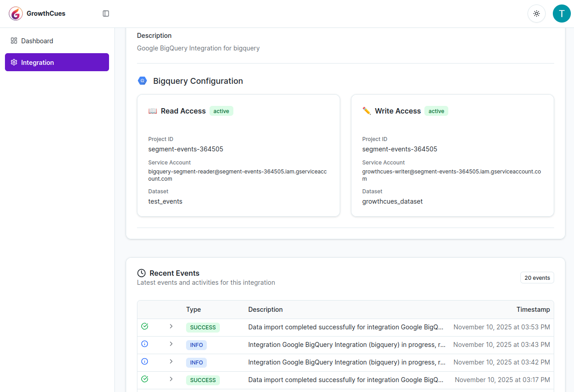Expand the 03:43 PM INFO event details
Screen dimensions: 574x392
click(171, 344)
